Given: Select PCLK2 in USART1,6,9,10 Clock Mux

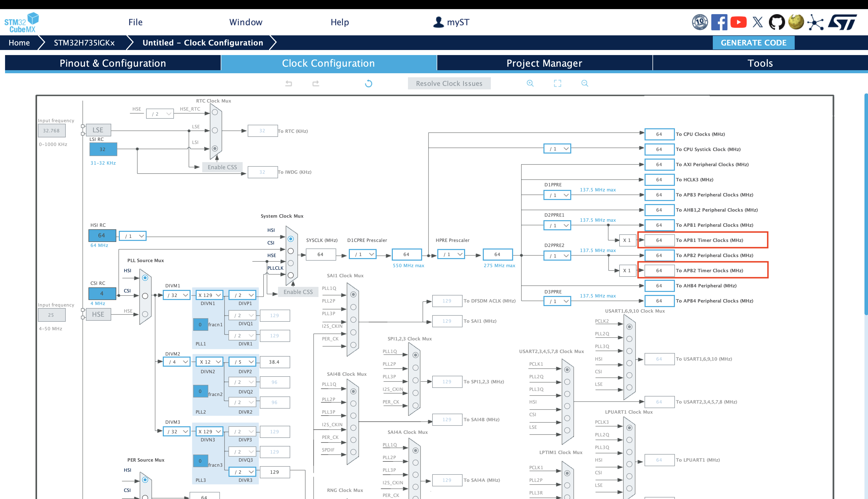Looking at the screenshot, I should coord(629,327).
